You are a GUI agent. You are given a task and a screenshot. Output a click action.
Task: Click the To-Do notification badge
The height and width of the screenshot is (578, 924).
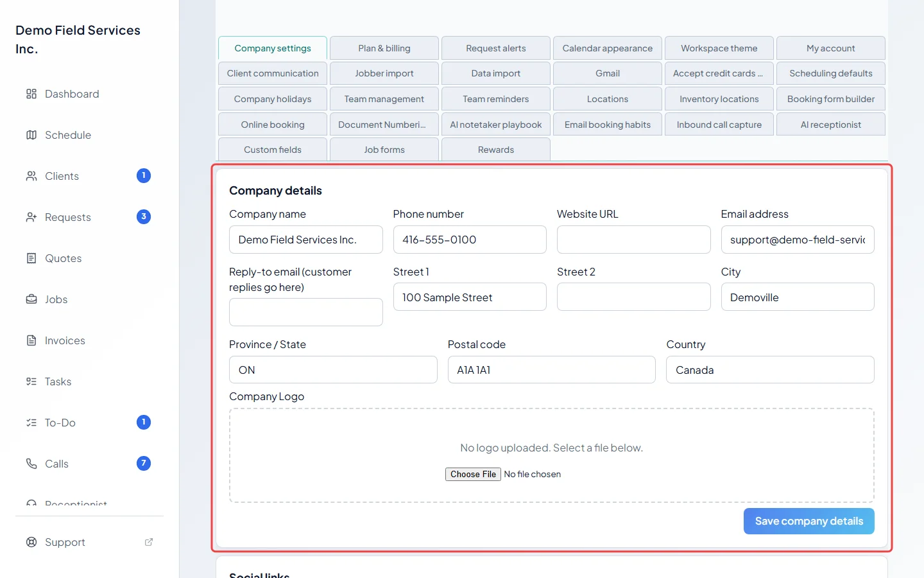[144, 423]
